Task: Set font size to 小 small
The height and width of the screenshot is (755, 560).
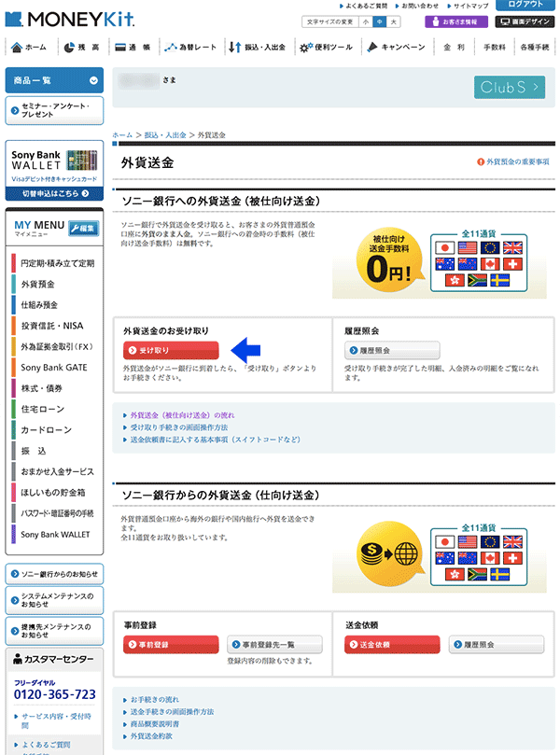Action: 366,21
